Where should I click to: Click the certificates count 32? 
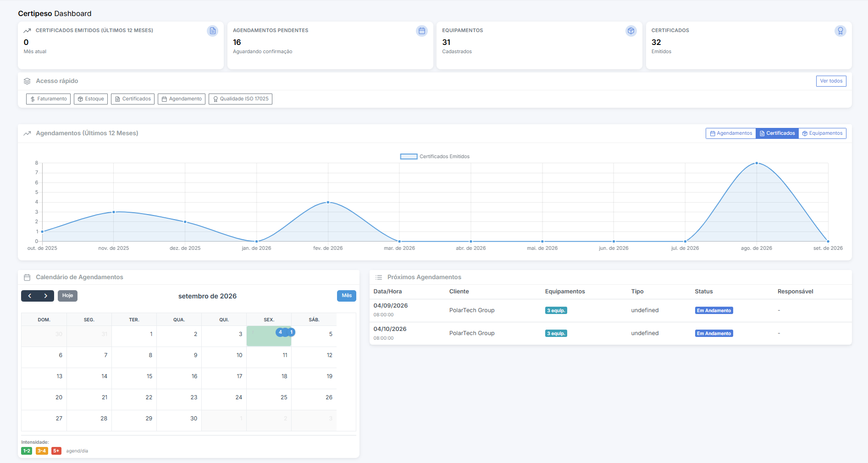[x=656, y=42]
